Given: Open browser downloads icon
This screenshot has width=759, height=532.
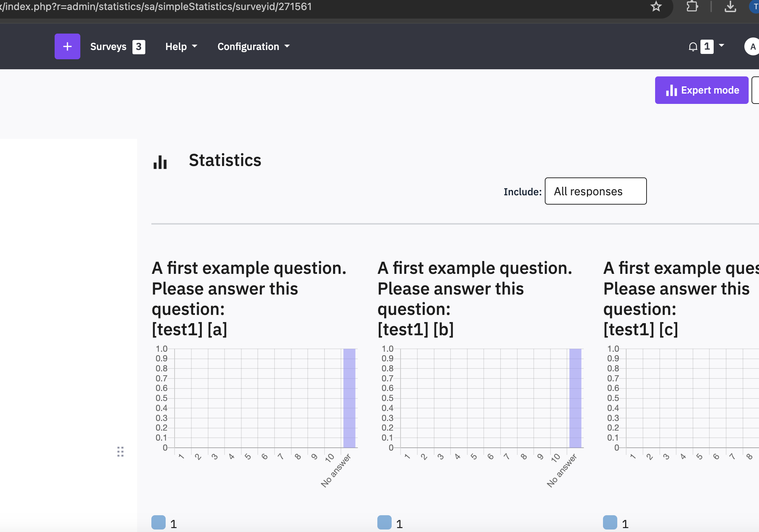Looking at the screenshot, I should tap(730, 6).
